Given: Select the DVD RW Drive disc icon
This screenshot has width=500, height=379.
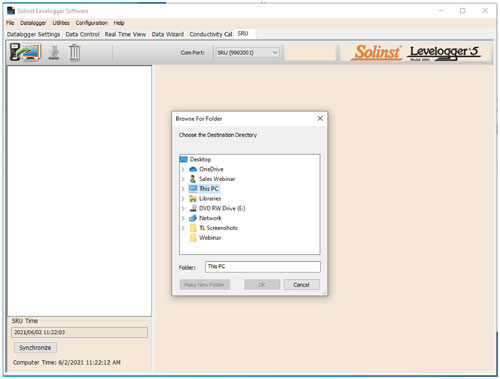Looking at the screenshot, I should pos(193,208).
